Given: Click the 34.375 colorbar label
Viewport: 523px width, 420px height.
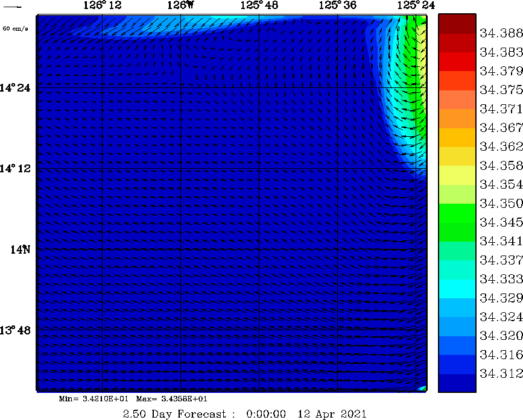Looking at the screenshot, I should 501,90.
